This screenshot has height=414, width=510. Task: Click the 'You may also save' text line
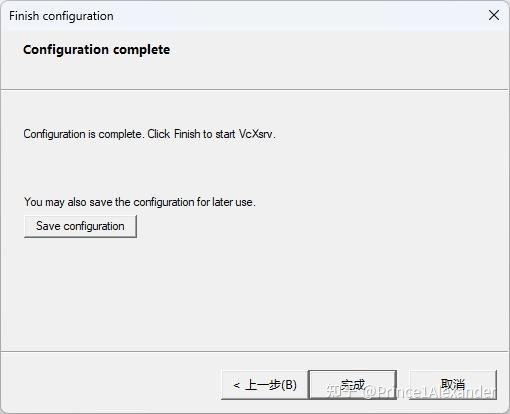tap(140, 202)
